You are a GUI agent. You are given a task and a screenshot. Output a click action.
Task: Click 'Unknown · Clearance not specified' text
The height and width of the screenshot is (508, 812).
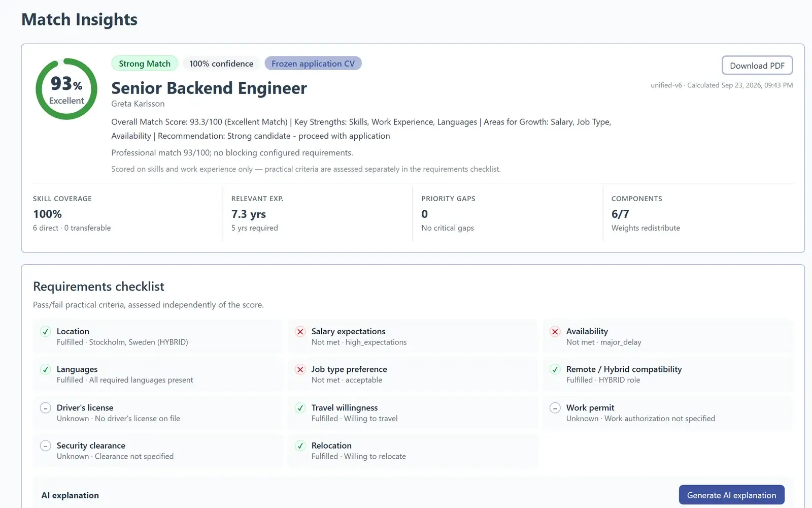coord(115,457)
